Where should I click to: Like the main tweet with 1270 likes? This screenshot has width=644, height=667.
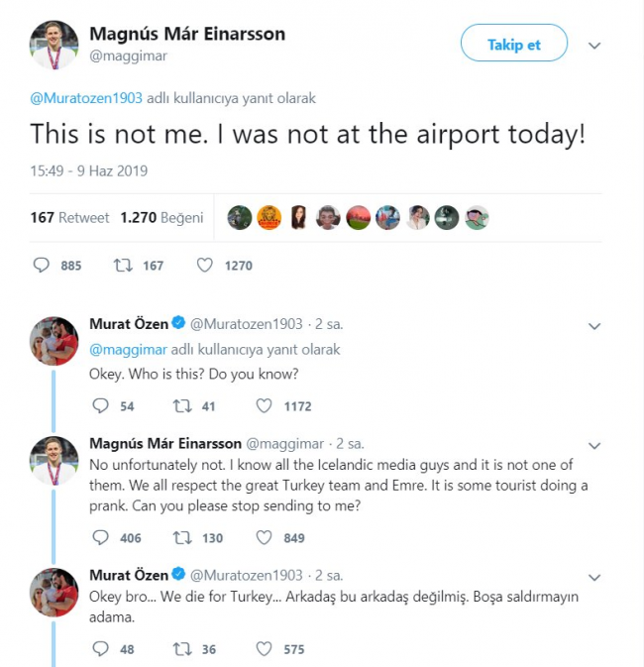(x=205, y=266)
